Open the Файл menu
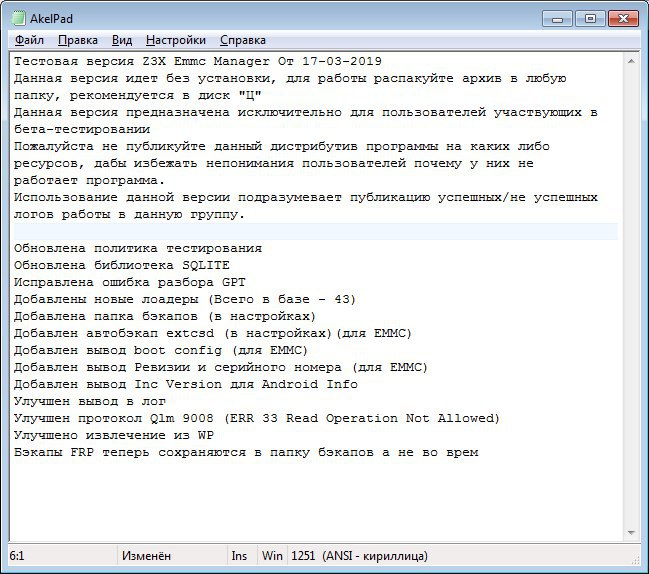 coord(29,40)
